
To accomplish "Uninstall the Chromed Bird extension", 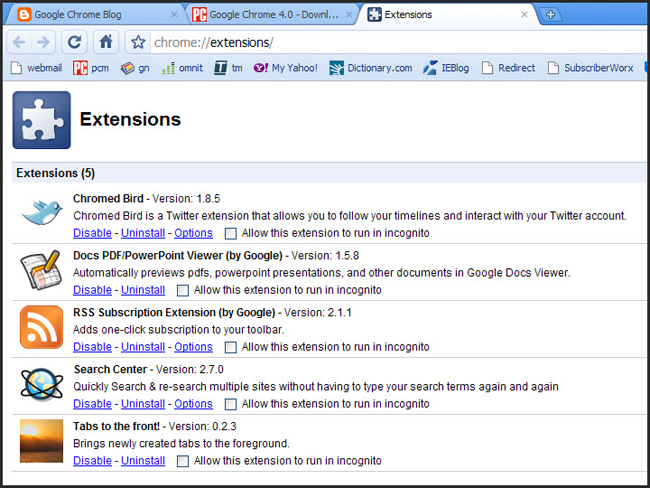I will coord(143,233).
